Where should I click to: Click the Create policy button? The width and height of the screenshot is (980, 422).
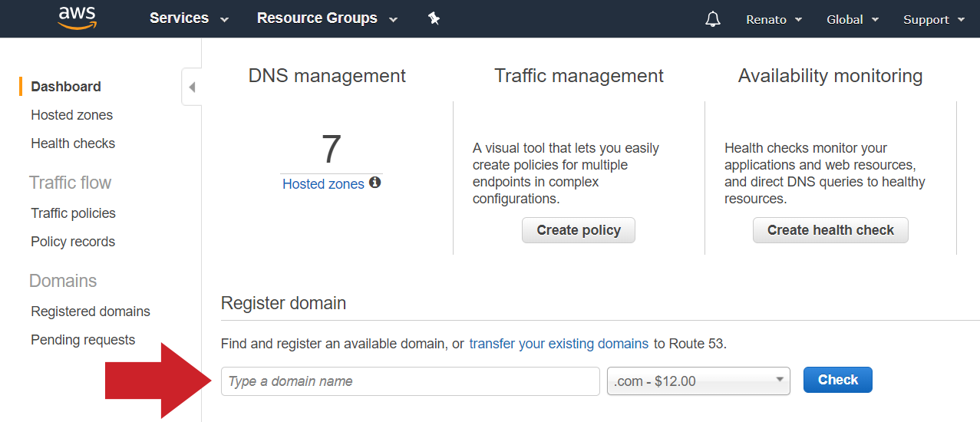(x=579, y=230)
